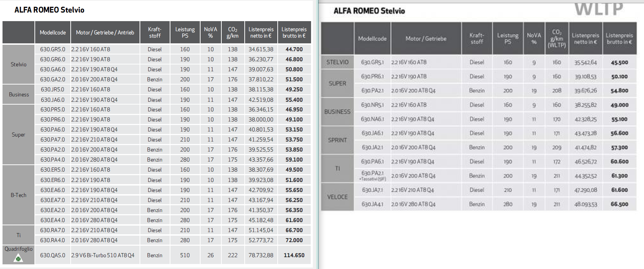Click the green Quadrifoglio cloverleaf icon
The height and width of the screenshot is (269, 644).
pos(18,258)
